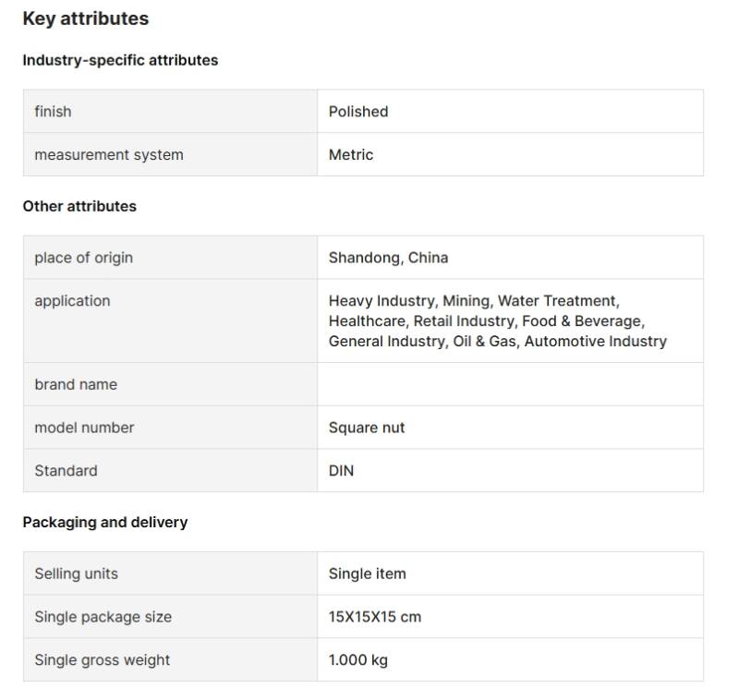Image resolution: width=739 pixels, height=700 pixels.
Task: Click the application attribute label
Action: (x=72, y=301)
